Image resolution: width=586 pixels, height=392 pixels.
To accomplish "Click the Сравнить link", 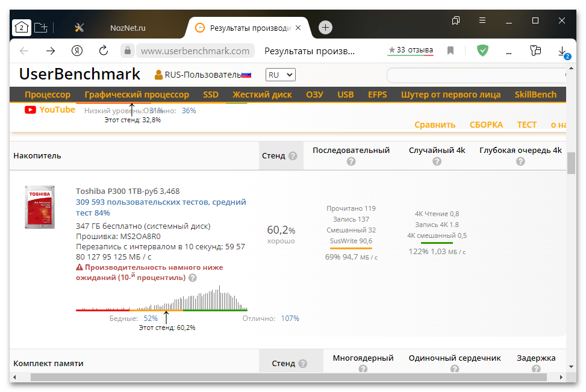I will (x=435, y=125).
